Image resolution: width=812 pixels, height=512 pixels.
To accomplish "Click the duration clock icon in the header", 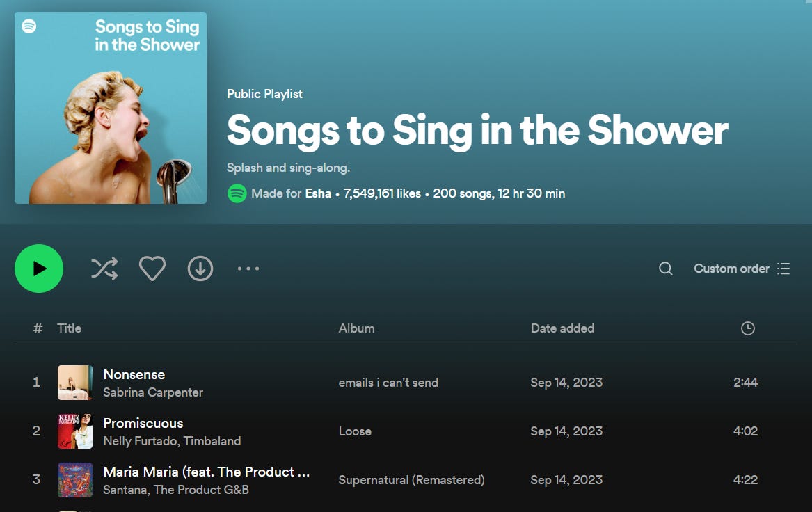I will point(748,328).
